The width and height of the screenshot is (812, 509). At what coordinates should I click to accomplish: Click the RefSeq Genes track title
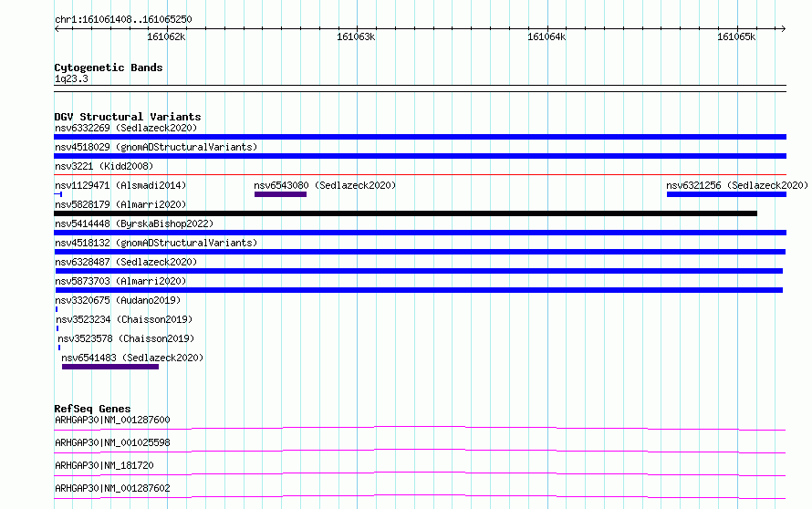92,409
